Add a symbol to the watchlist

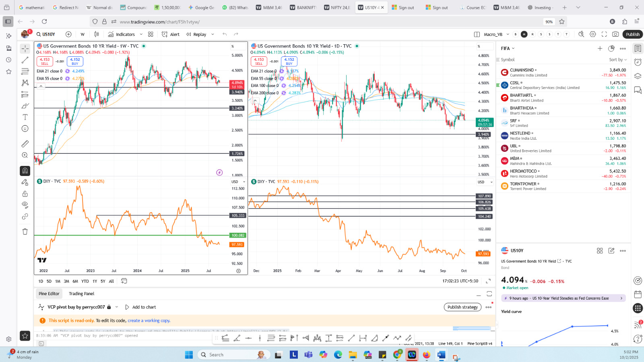pyautogui.click(x=600, y=48)
